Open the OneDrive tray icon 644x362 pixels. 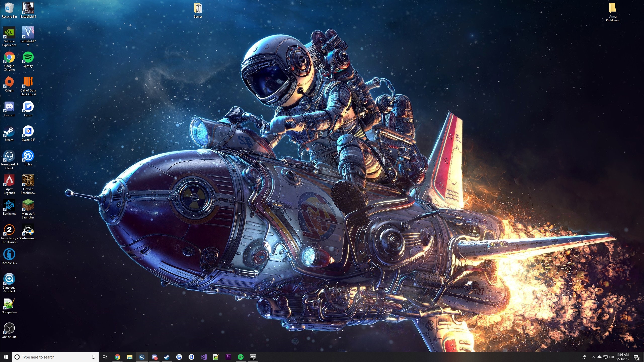[599, 357]
